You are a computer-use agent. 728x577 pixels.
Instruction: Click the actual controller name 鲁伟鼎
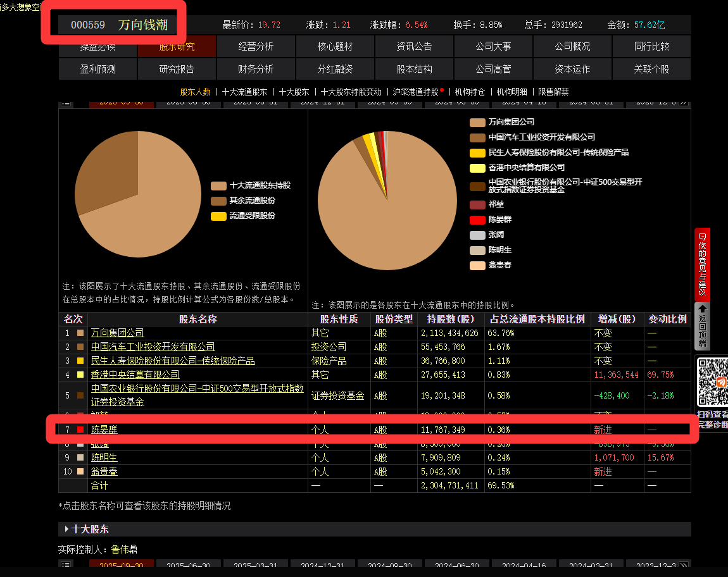124,550
